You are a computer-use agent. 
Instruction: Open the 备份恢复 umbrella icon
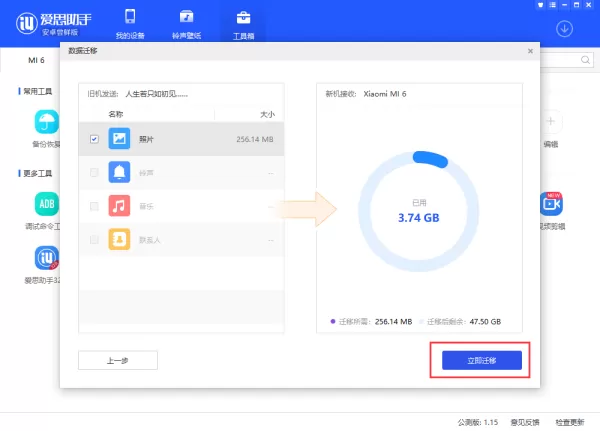(47, 122)
